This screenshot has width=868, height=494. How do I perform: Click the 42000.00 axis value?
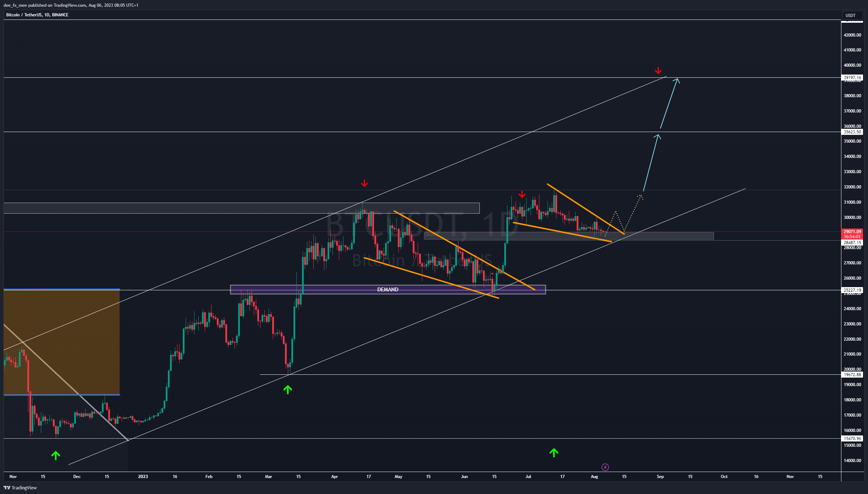[852, 35]
